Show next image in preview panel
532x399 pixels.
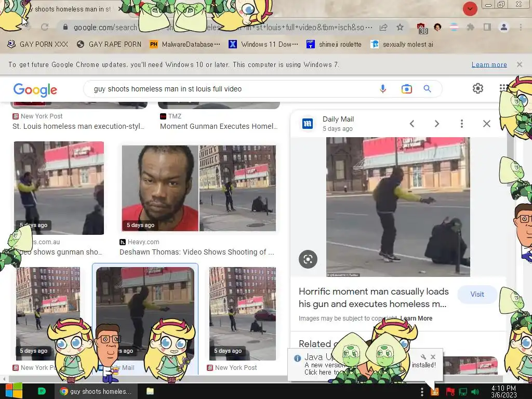point(437,124)
